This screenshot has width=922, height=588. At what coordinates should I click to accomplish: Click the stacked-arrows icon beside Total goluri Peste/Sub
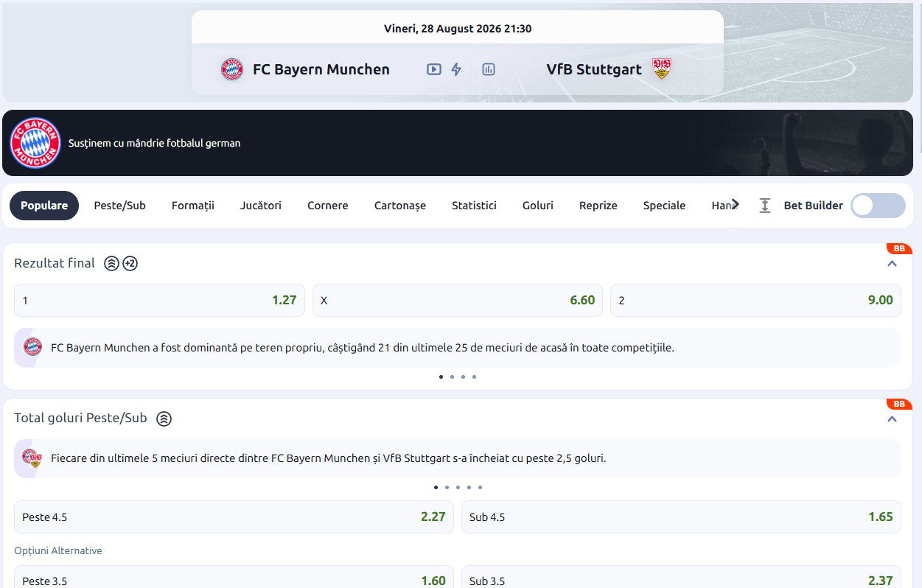[x=164, y=419]
